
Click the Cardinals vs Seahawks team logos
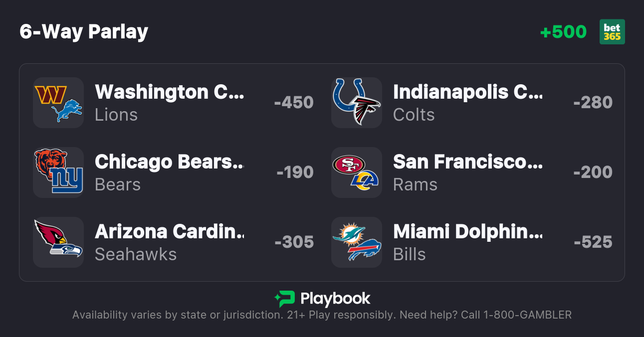pos(58,242)
